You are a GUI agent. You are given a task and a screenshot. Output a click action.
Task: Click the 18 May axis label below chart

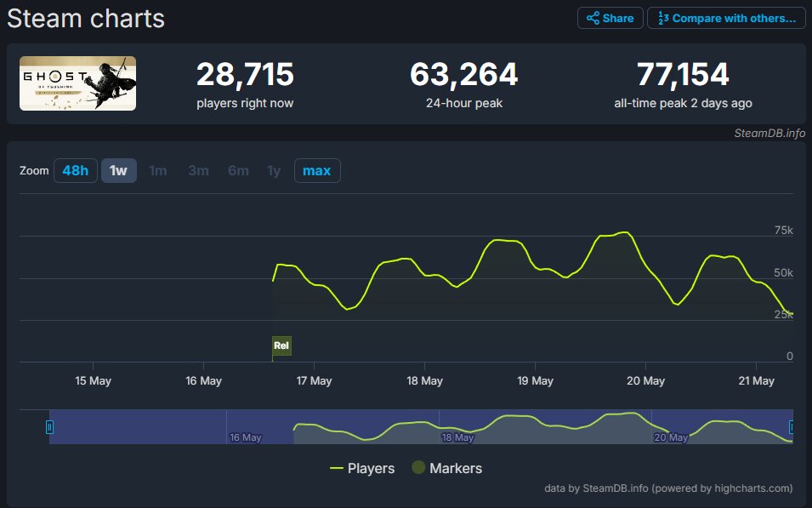(x=424, y=381)
